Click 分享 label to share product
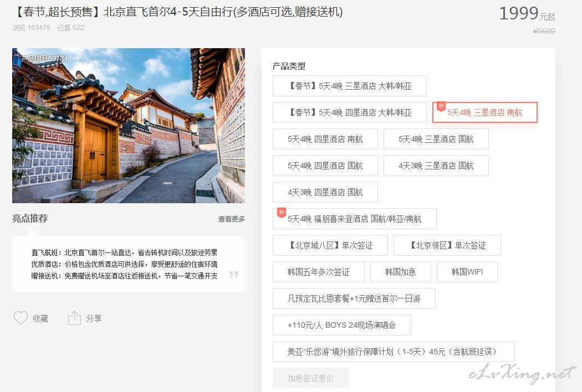Viewport: 582px width, 392px height. (94, 318)
